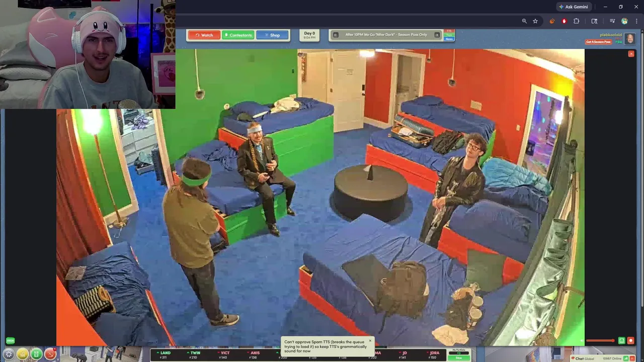Open the orange extension icon
Image resolution: width=644 pixels, height=362 pixels.
click(552, 21)
